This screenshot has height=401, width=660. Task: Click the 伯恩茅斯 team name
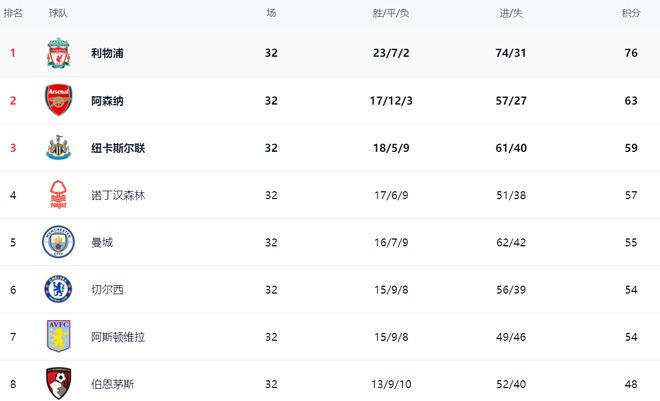(113, 384)
